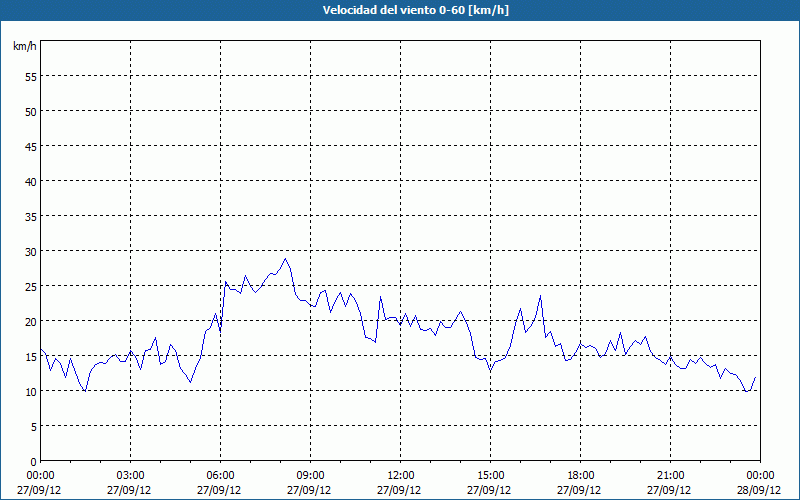Click the chart title 'Velocidad del viento 0-60 [km/h]'
Screen dimensions: 800x500
click(x=415, y=10)
